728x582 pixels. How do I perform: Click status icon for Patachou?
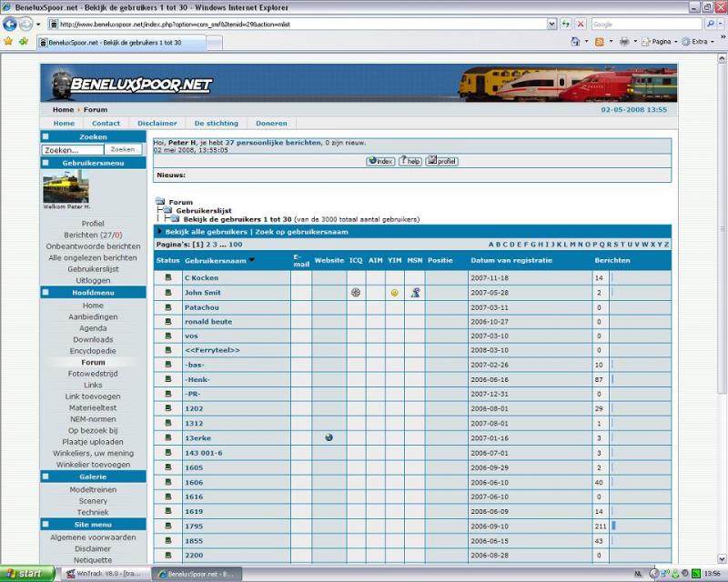tap(168, 307)
